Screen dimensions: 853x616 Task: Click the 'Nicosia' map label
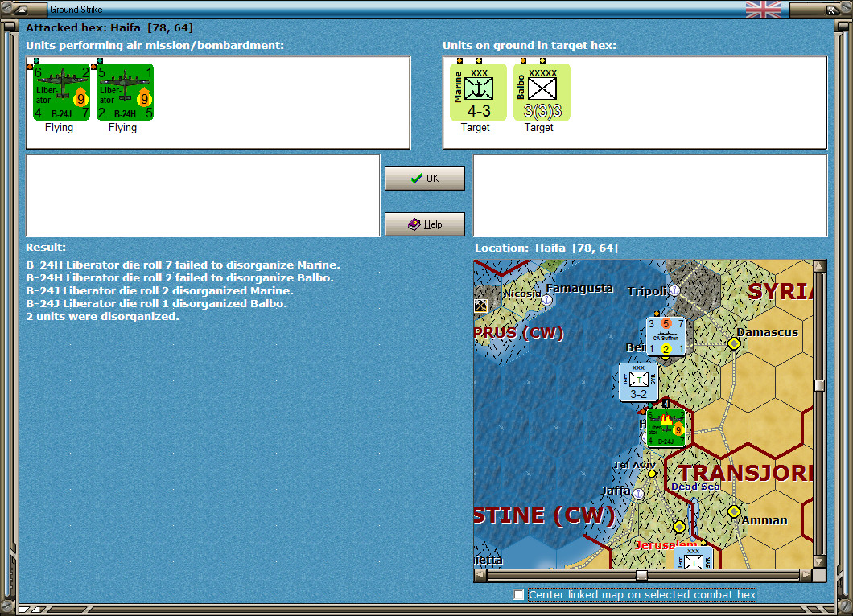click(522, 294)
